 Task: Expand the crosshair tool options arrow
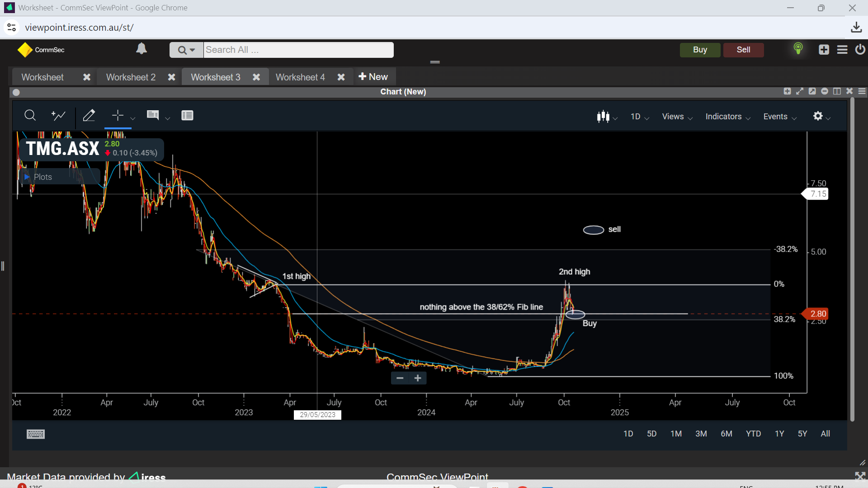[132, 118]
